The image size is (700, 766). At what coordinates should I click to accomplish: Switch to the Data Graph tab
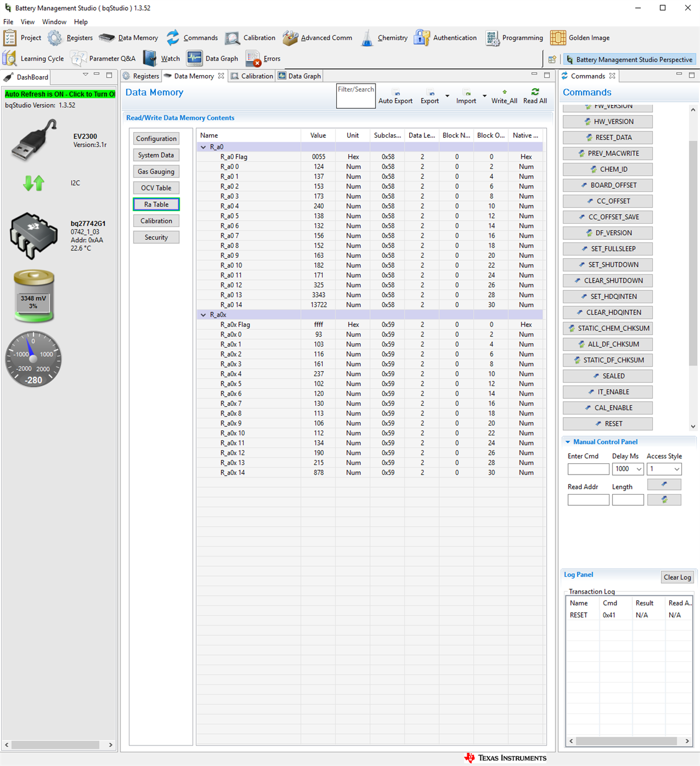click(x=299, y=76)
